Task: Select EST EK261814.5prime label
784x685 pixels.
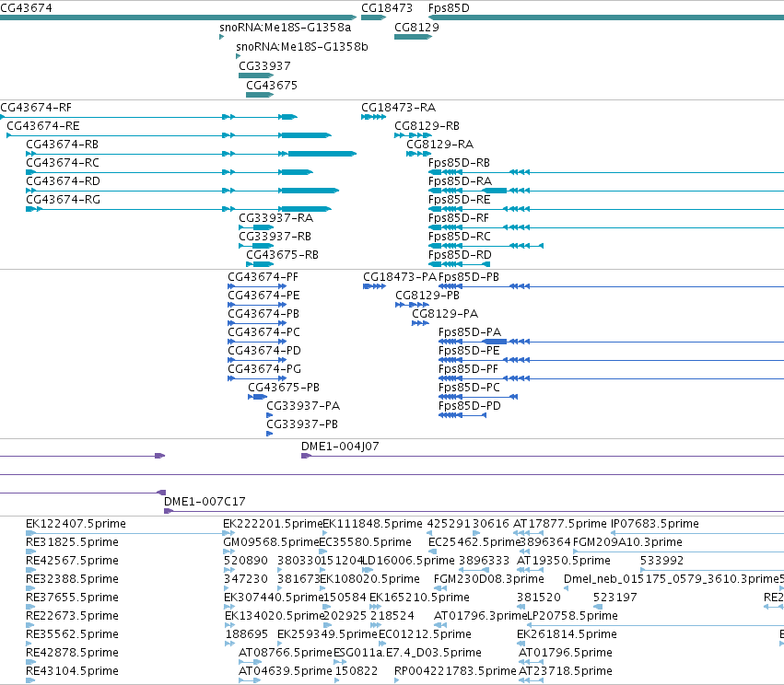Action: pos(567,634)
